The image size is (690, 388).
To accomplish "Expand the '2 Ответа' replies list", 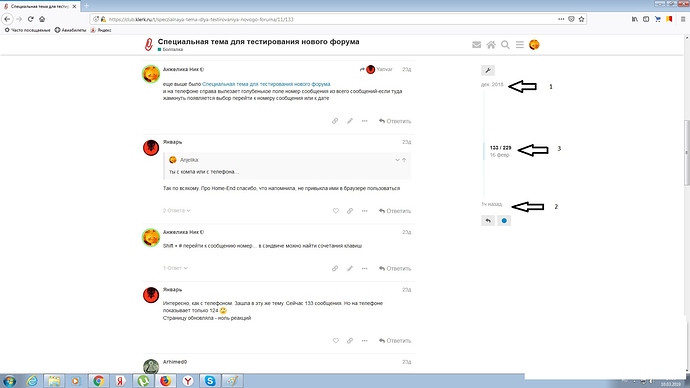I will pos(176,211).
